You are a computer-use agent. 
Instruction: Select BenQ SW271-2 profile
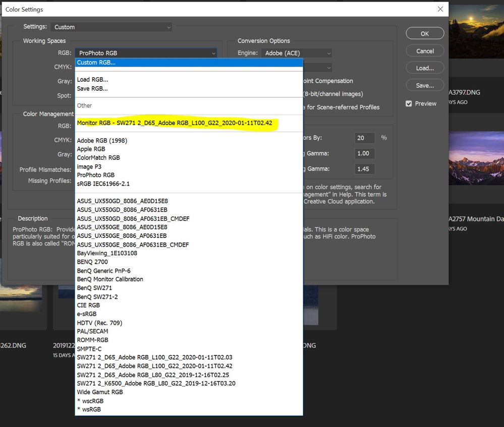click(x=189, y=297)
